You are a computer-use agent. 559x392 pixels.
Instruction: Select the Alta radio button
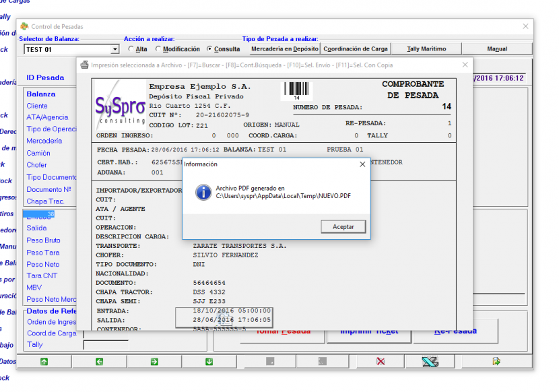coord(132,48)
